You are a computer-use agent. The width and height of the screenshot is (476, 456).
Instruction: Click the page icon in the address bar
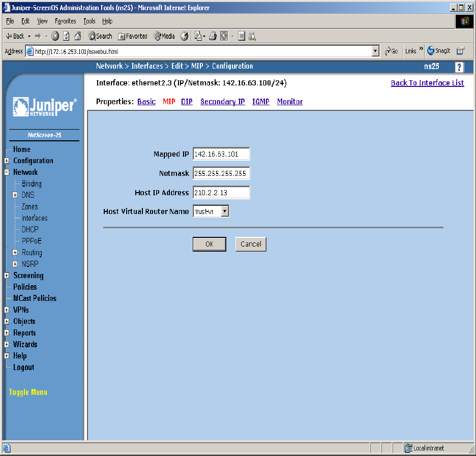click(29, 51)
